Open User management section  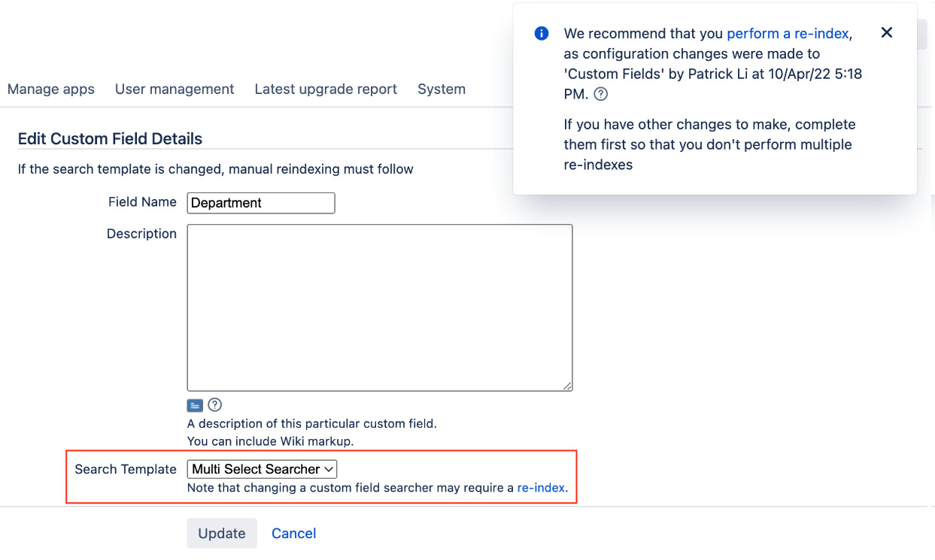[x=175, y=89]
